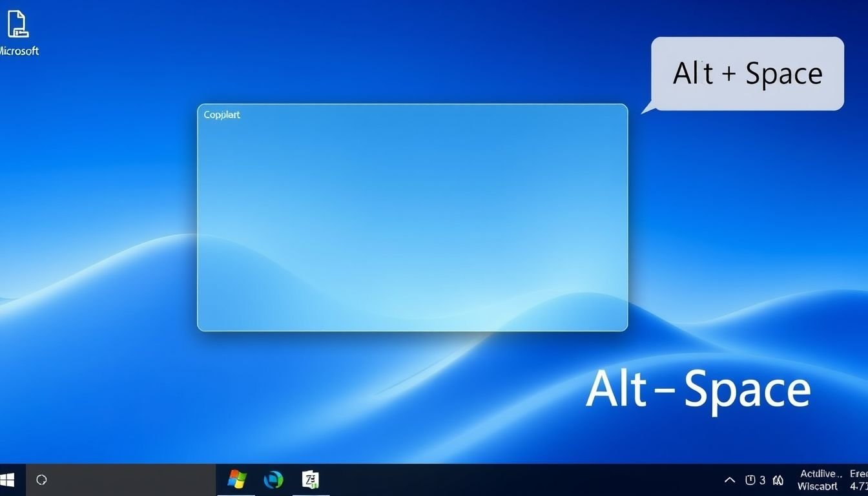Open the Copilot window titled Copilart
The width and height of the screenshot is (868, 496).
point(412,216)
